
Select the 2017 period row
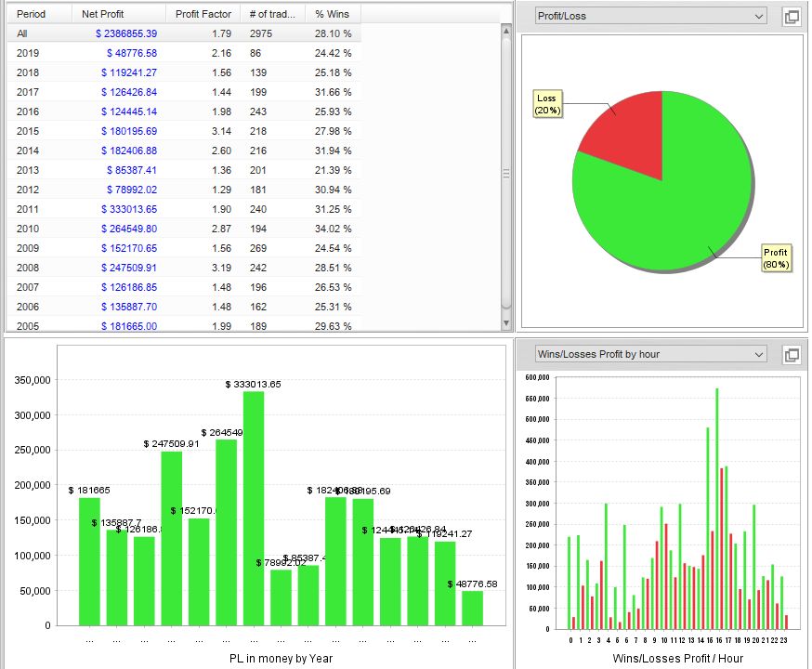(x=184, y=92)
